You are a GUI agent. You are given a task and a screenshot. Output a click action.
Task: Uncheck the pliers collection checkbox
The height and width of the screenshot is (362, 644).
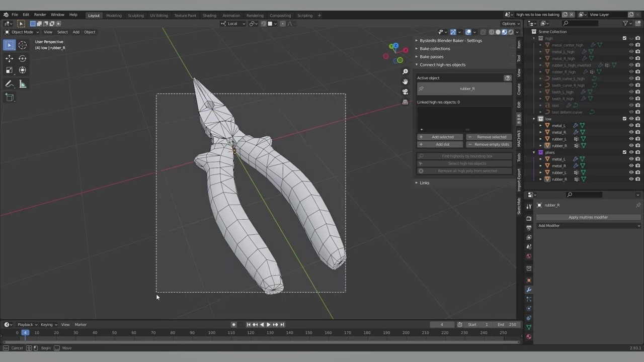coord(624,152)
